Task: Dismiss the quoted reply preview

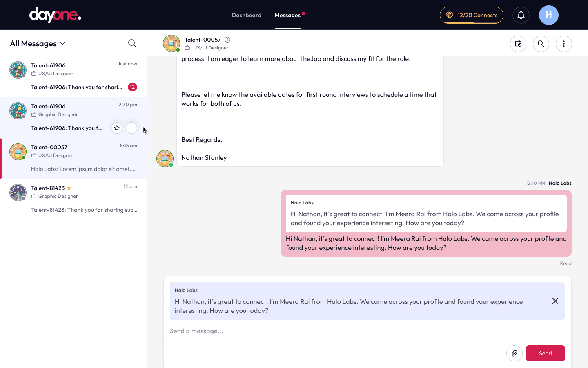Action: [555, 301]
